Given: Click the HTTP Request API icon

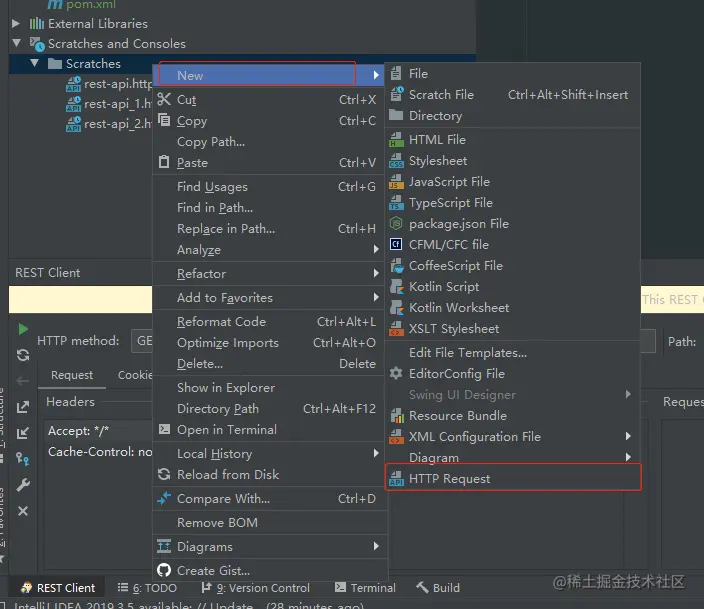Looking at the screenshot, I should pos(396,478).
